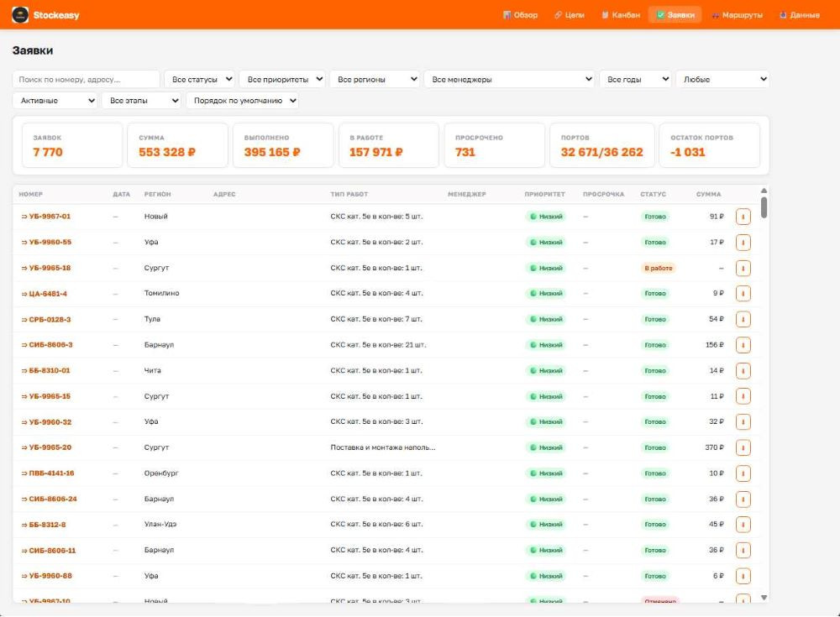The image size is (840, 617).
Task: Click the download icon for СИБ-8606-3 row
Action: pos(743,345)
